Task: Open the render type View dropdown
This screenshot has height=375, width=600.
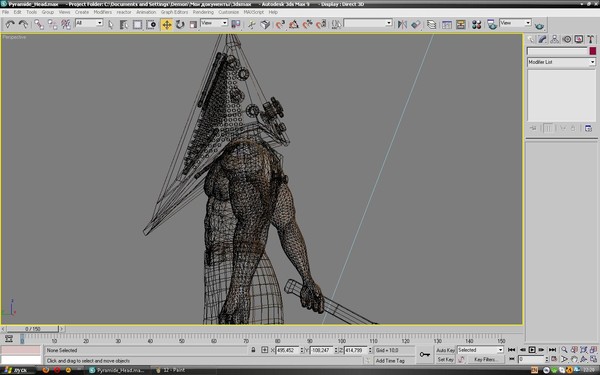Action: click(x=515, y=23)
